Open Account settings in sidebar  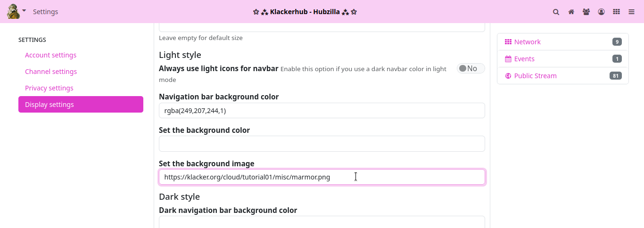click(50, 55)
